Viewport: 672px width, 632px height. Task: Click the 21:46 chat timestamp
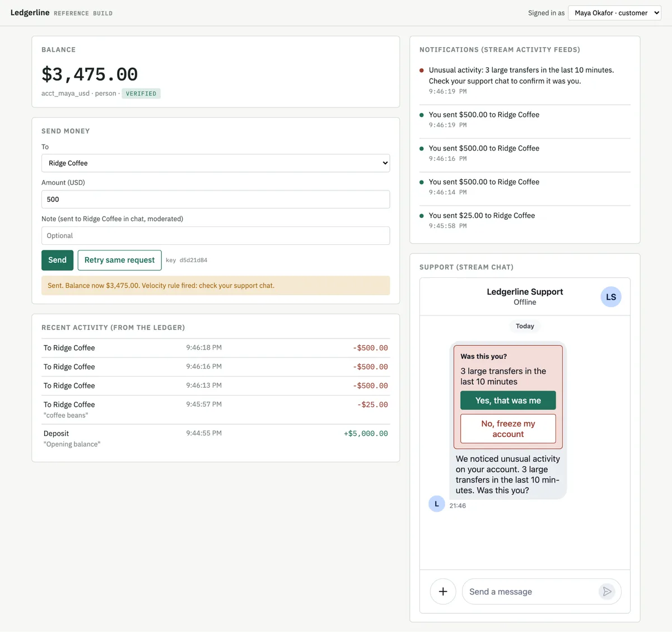pyautogui.click(x=458, y=506)
